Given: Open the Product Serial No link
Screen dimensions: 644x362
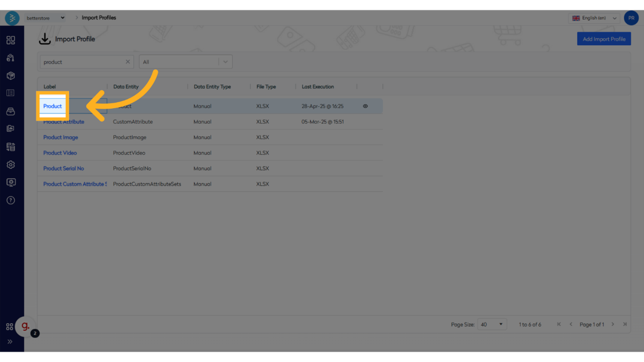Looking at the screenshot, I should click(x=64, y=168).
